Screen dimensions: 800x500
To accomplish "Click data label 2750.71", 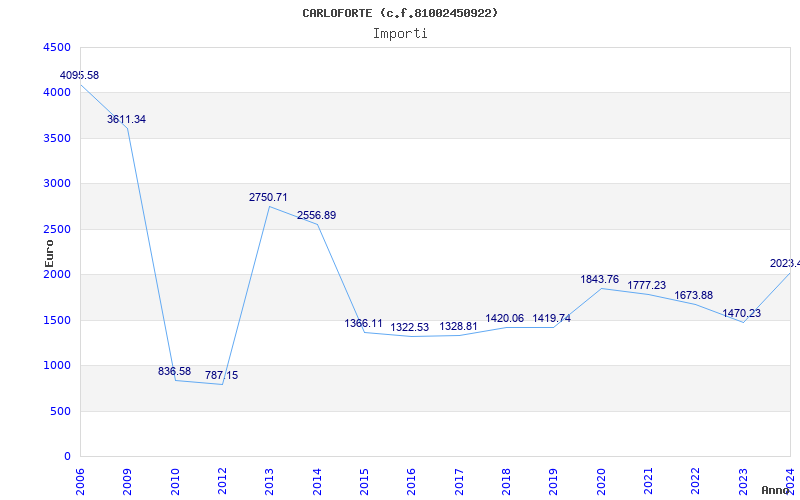I will point(268,197).
